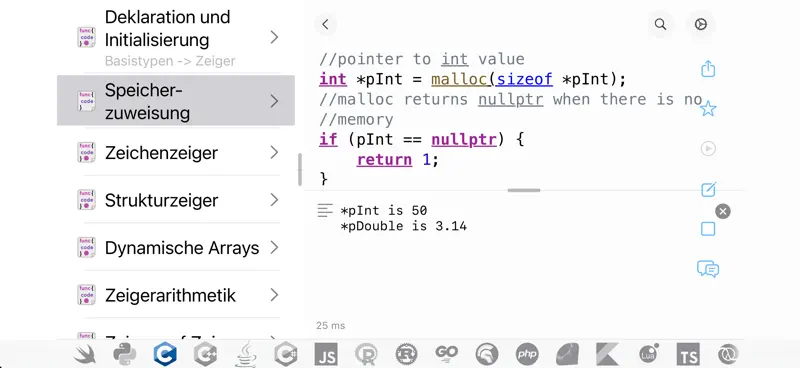Click the empty square icon in side toolbar
This screenshot has width=800, height=368.
pyautogui.click(x=708, y=229)
